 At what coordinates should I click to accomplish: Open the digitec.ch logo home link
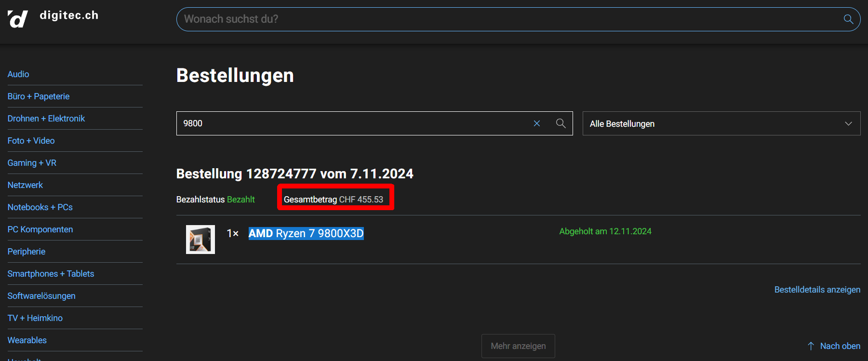(x=53, y=18)
